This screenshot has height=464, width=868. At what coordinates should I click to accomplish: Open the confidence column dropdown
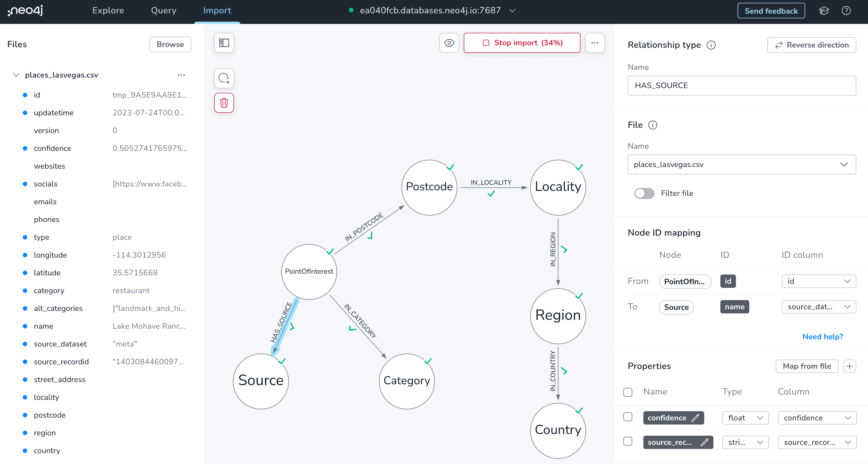point(817,418)
